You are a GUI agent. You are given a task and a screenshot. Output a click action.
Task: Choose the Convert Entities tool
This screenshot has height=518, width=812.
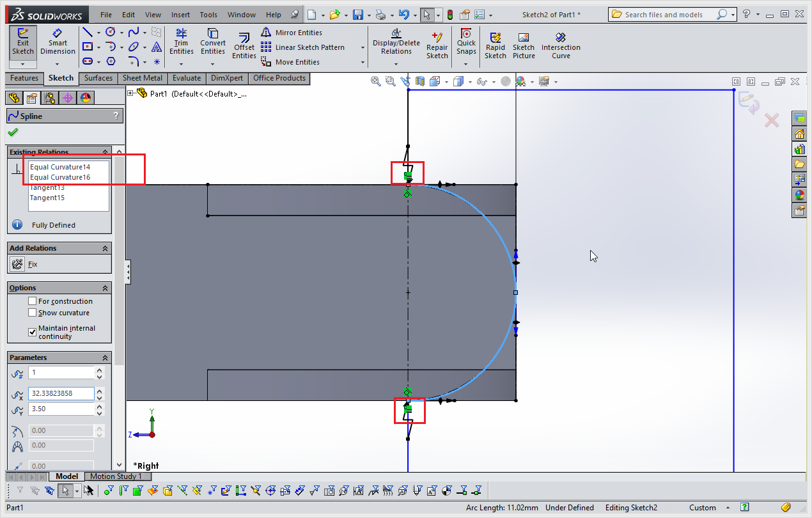(x=213, y=42)
